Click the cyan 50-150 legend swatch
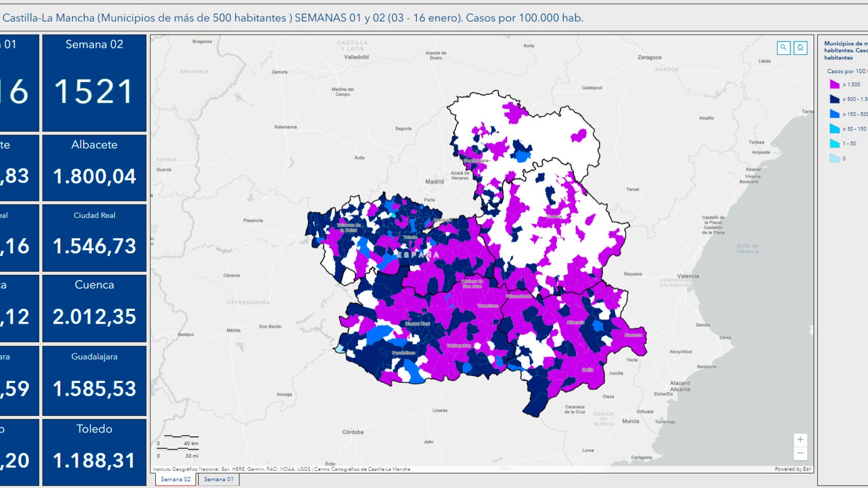The image size is (868, 488). tap(835, 128)
